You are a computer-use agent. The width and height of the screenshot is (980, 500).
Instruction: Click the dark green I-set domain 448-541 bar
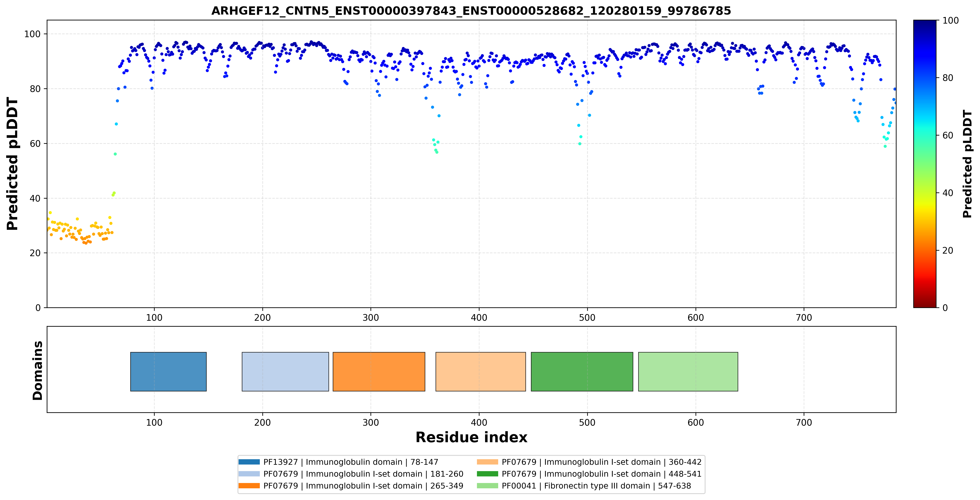click(582, 371)
